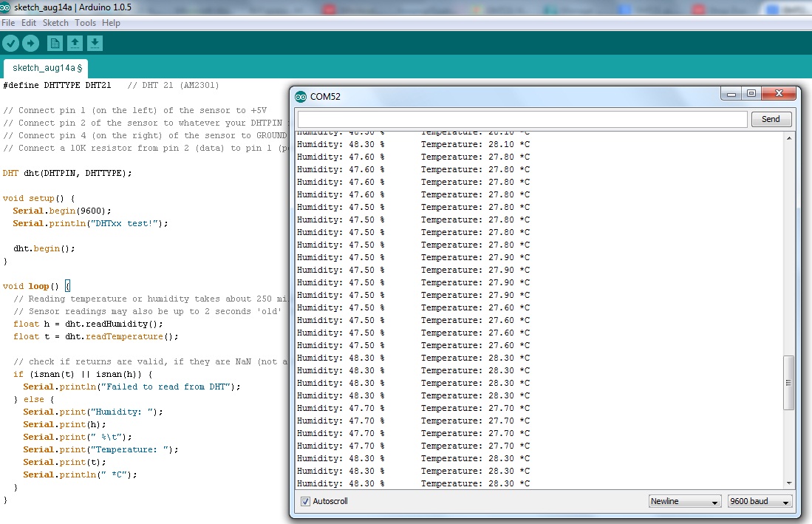Click the Serial.print("Temperature: ") line
This screenshot has height=524, width=812.
tap(101, 450)
